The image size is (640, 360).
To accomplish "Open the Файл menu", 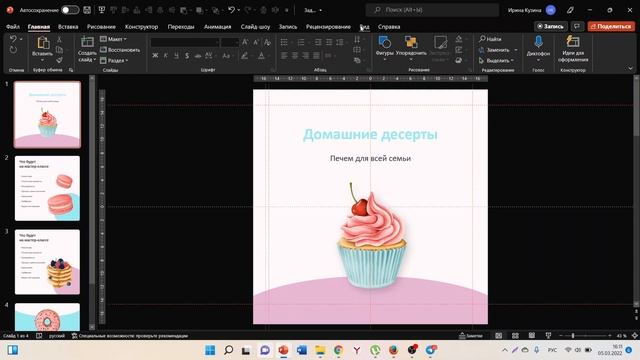I will pyautogui.click(x=13, y=27).
